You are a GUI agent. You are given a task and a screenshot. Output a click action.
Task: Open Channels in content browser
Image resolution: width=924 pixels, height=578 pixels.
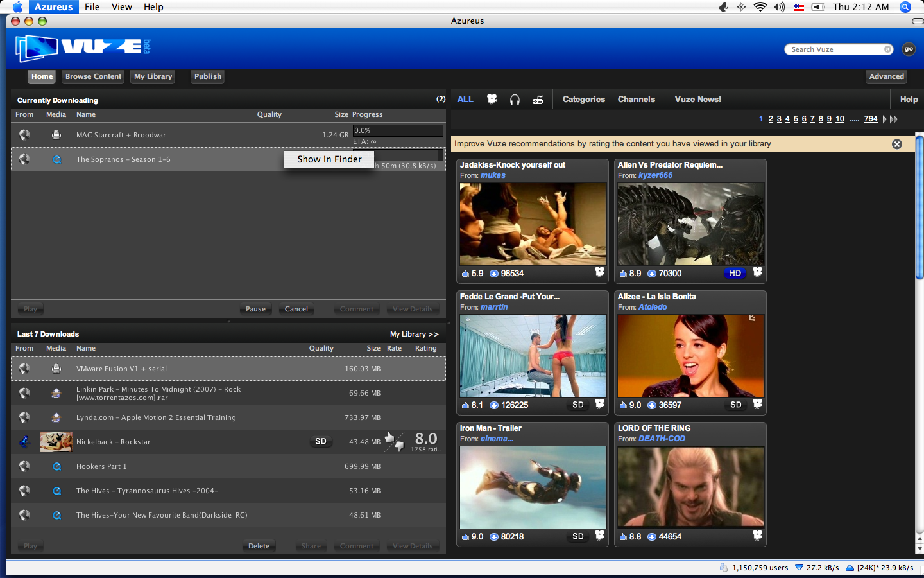637,100
